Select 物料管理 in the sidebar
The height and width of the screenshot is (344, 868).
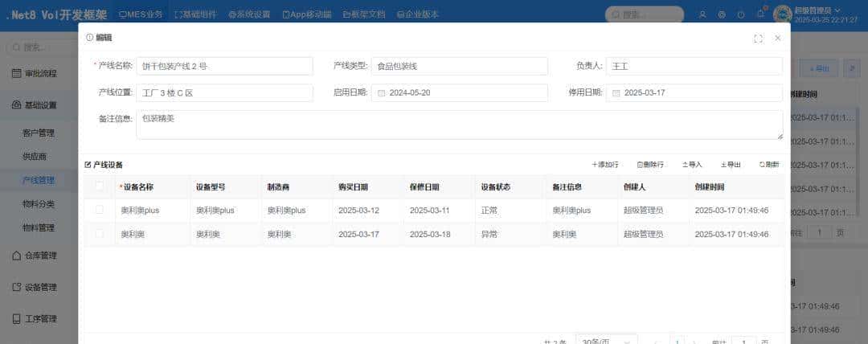coord(39,227)
